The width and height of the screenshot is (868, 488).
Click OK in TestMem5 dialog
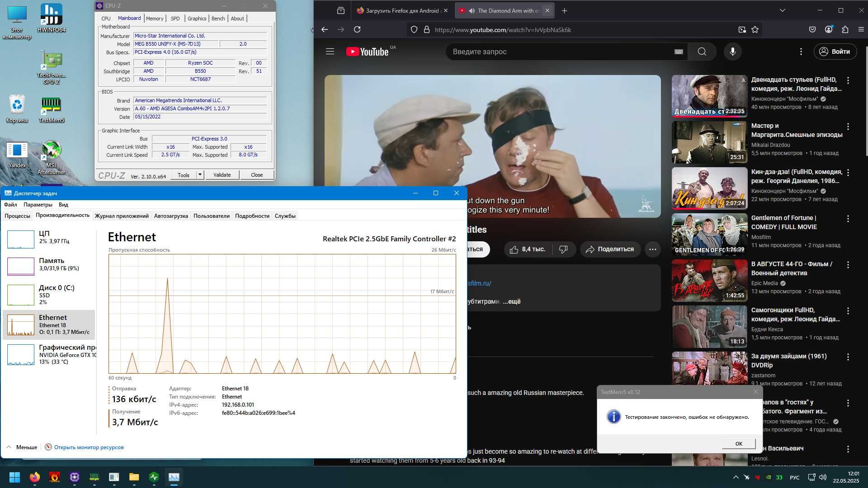(x=739, y=444)
